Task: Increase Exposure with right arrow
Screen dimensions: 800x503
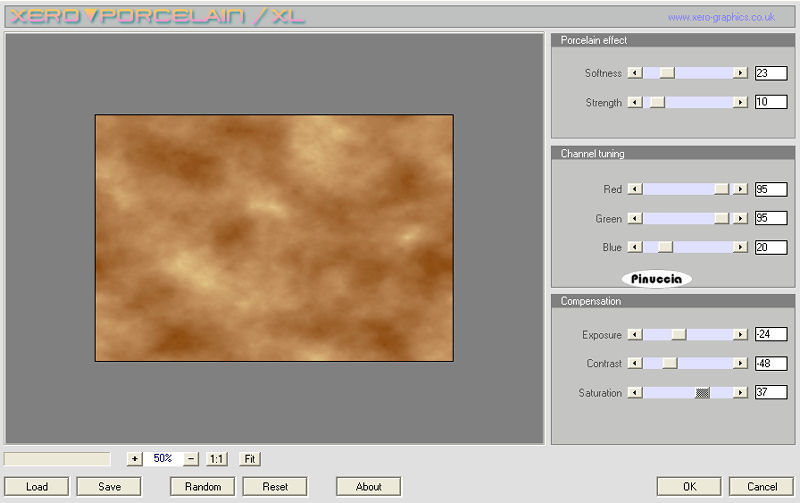Action: pos(740,335)
